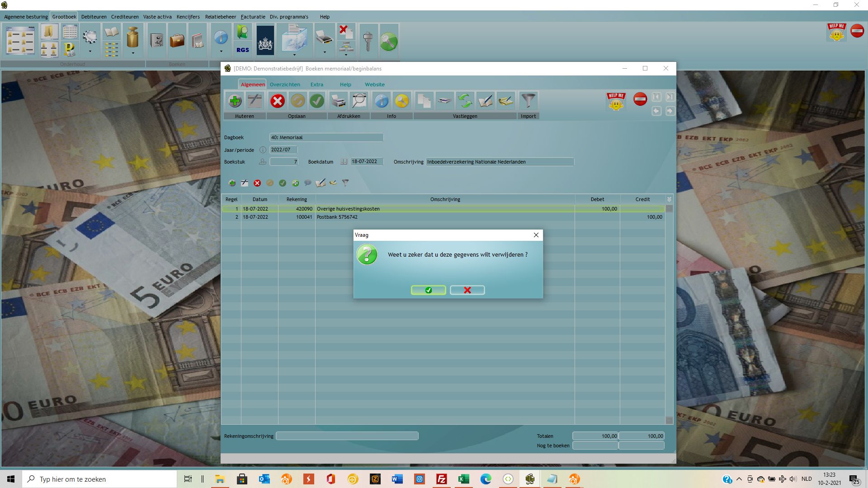The height and width of the screenshot is (488, 868).
Task: Expand the main toolbar blue info dropdown arrow
Action: tap(221, 52)
